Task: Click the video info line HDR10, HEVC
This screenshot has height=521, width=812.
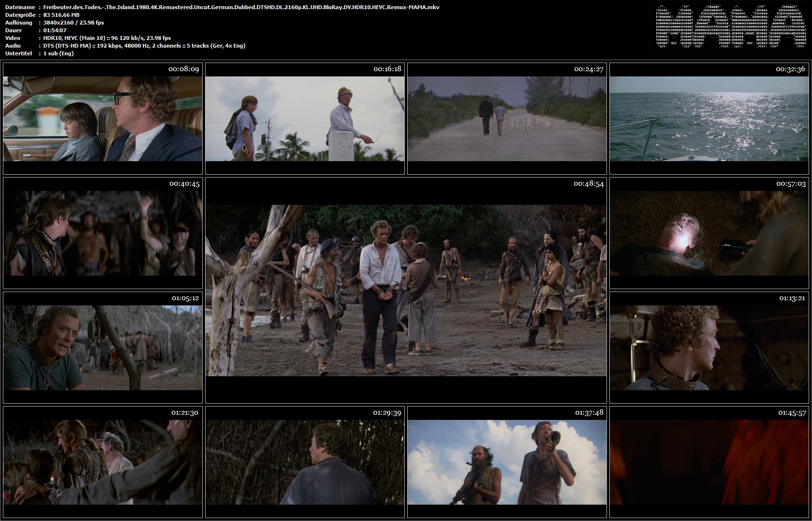Action: pos(107,38)
